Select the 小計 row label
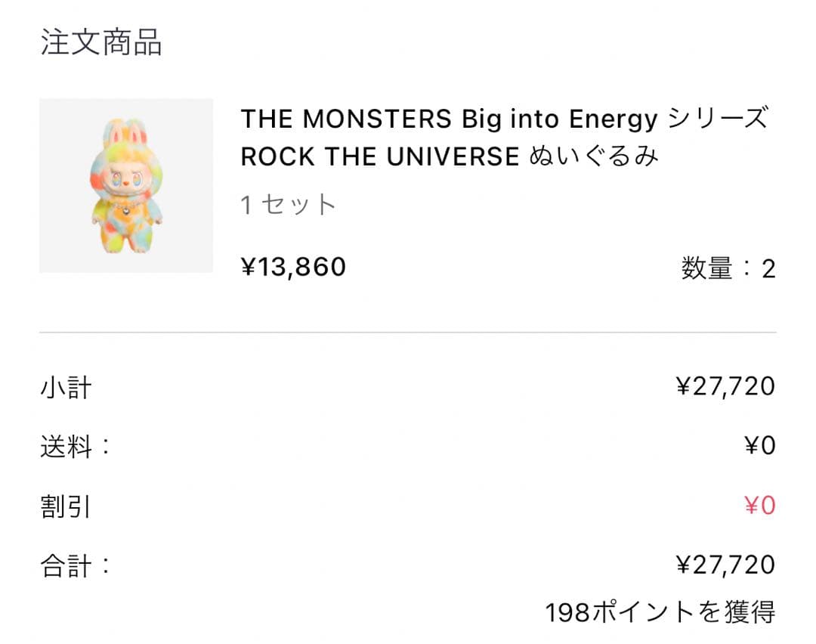 tap(66, 388)
